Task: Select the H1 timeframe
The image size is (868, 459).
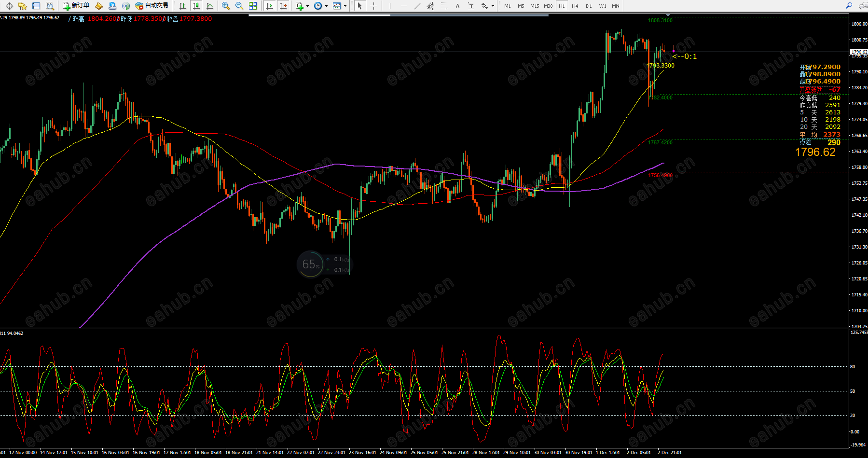Action: [x=562, y=6]
